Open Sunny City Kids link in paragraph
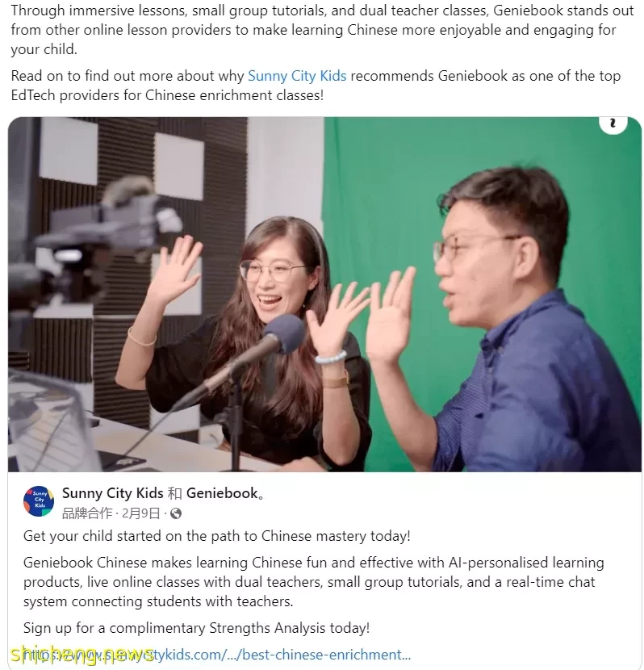Screen dimensions: 644x670 point(297,76)
